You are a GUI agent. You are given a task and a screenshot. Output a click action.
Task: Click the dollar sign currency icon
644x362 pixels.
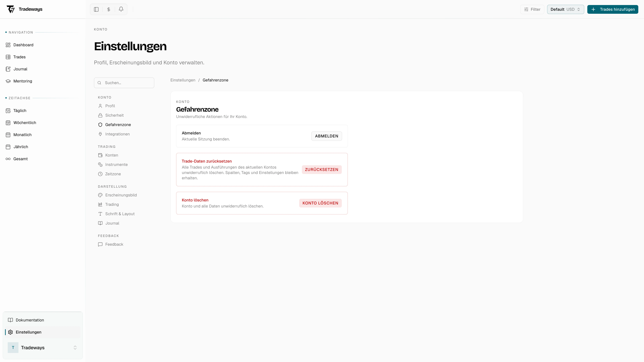pos(109,9)
